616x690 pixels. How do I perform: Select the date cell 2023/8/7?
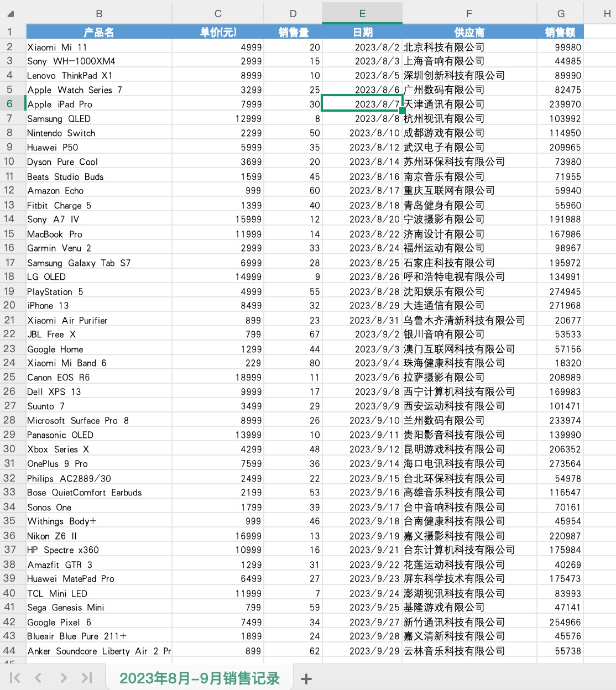[x=362, y=104]
